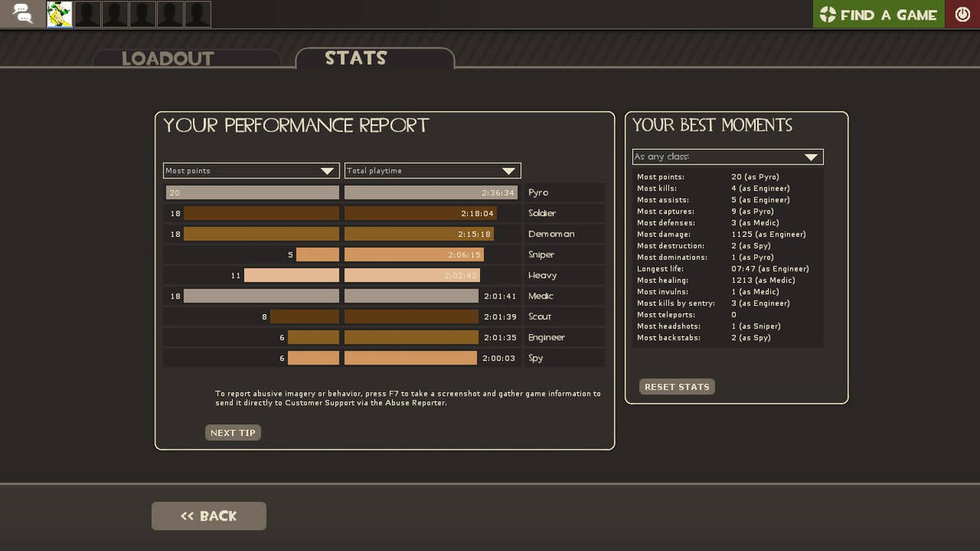
Task: Click the Most healing 1213 value
Action: [x=763, y=280]
